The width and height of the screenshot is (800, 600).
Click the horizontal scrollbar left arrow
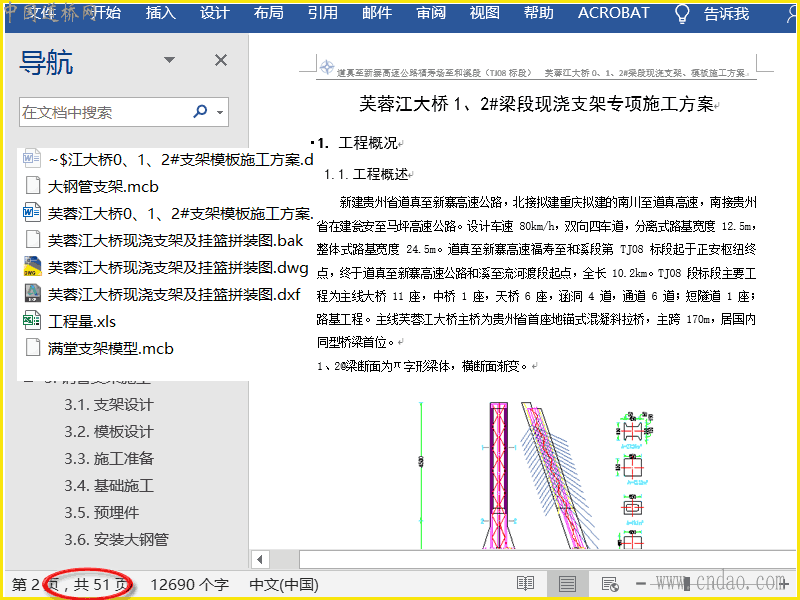coord(260,560)
